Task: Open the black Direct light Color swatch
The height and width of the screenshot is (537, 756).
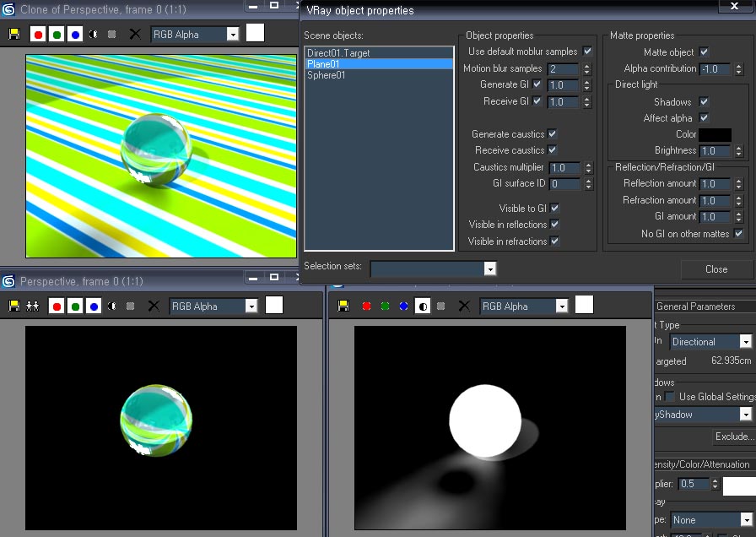Action: click(715, 134)
